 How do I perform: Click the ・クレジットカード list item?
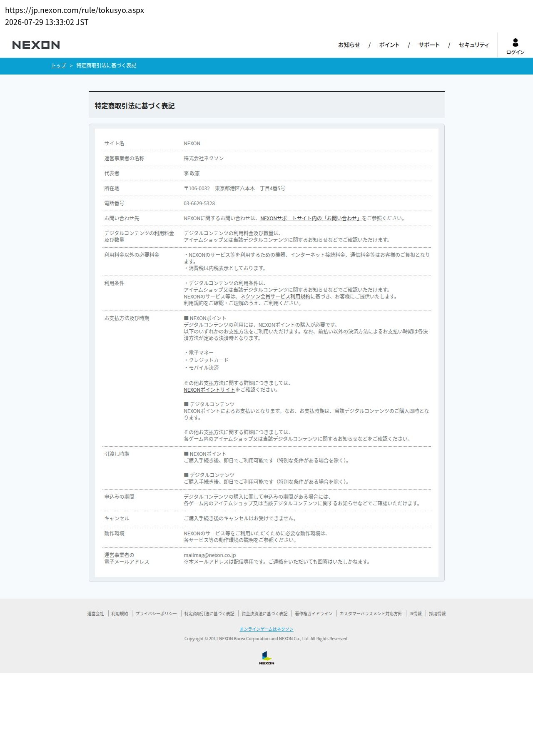click(206, 361)
